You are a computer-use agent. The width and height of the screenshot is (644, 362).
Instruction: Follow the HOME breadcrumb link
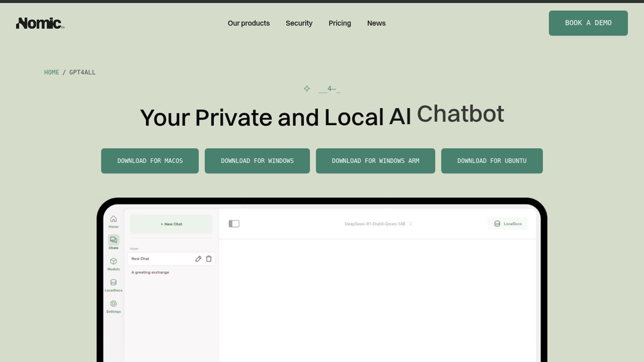pos(51,72)
